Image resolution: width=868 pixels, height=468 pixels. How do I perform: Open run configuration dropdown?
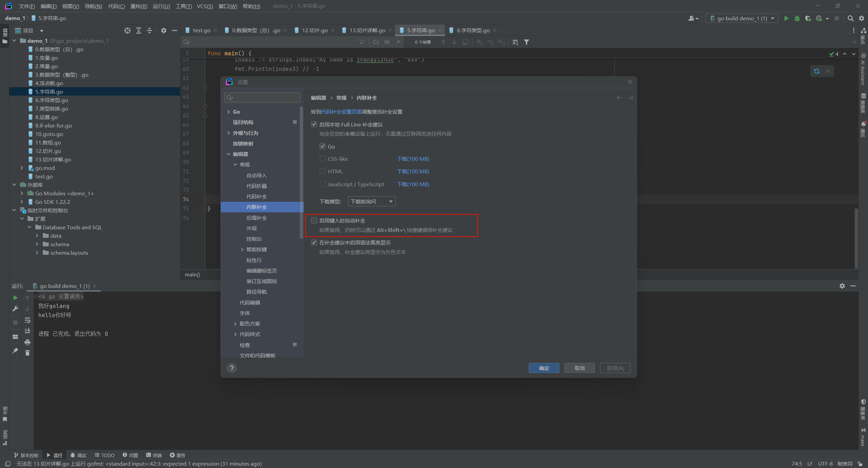[x=742, y=18]
